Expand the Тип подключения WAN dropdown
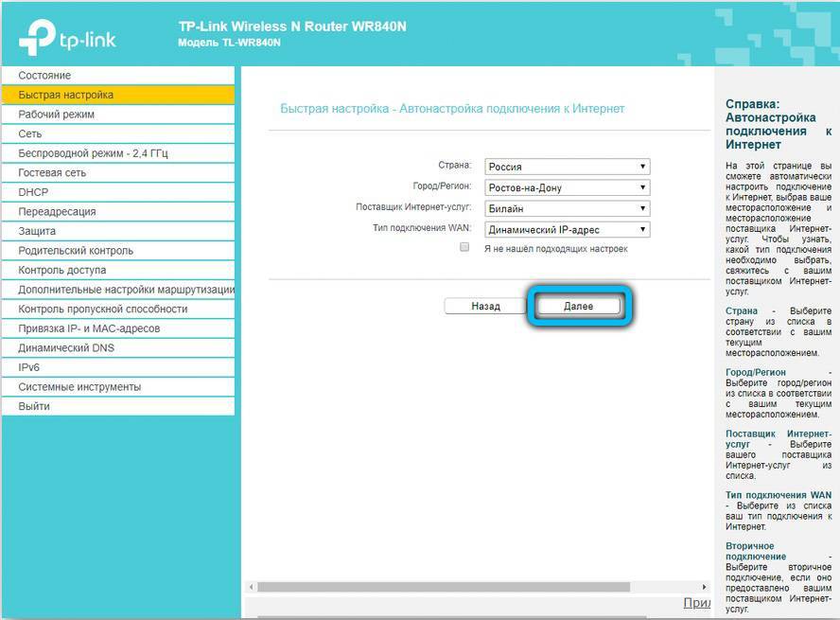The height and width of the screenshot is (620, 840). point(567,229)
